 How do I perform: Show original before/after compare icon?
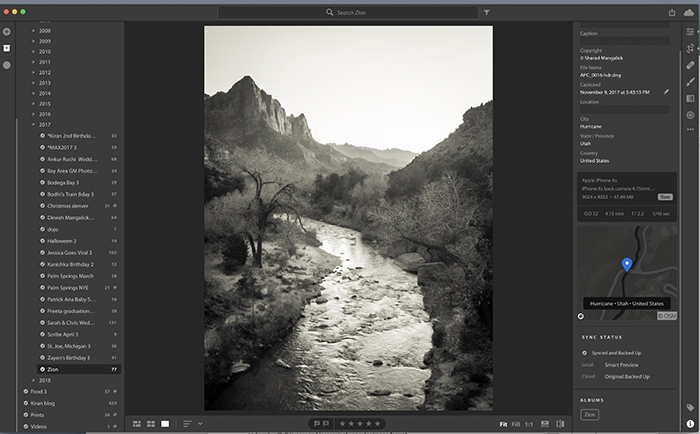tap(560, 424)
